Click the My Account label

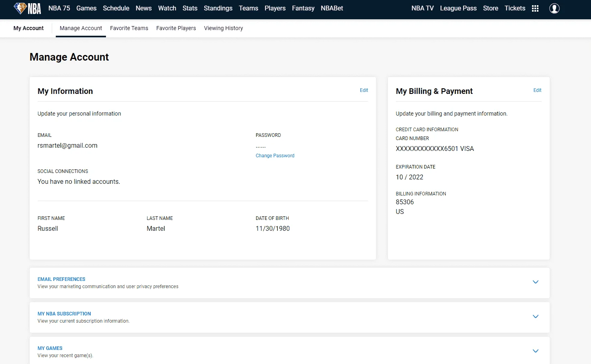point(28,28)
